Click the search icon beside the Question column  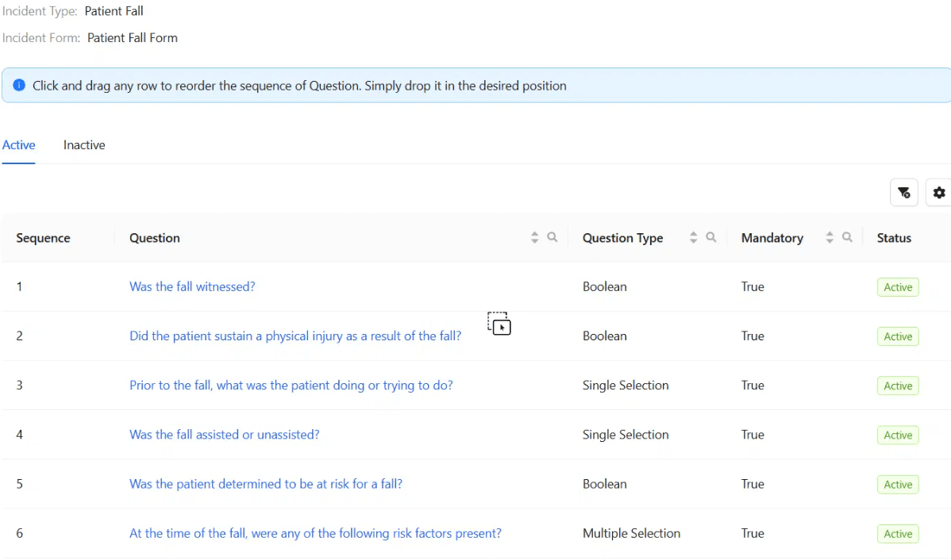(553, 237)
